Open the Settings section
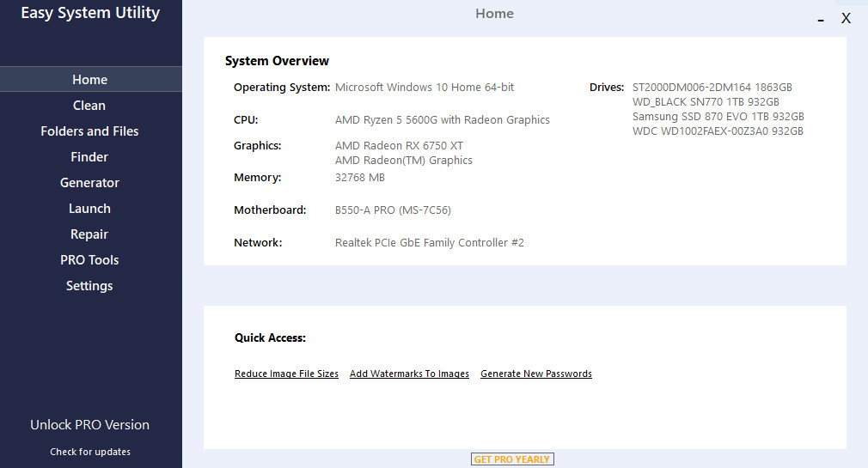 pyautogui.click(x=89, y=286)
